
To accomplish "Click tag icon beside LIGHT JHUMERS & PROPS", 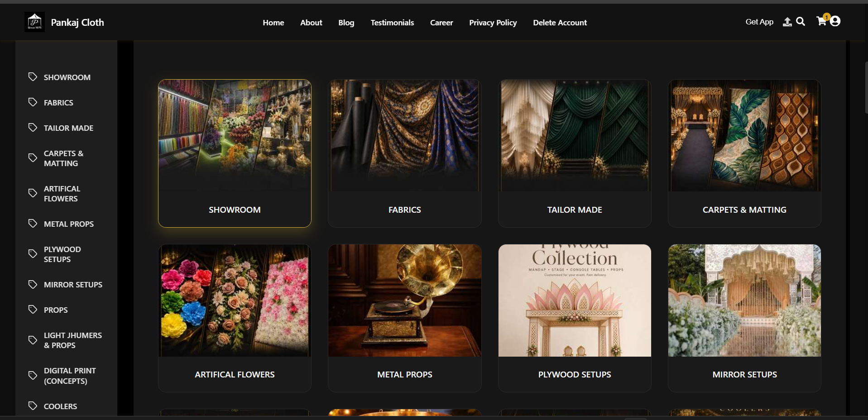I will (33, 340).
